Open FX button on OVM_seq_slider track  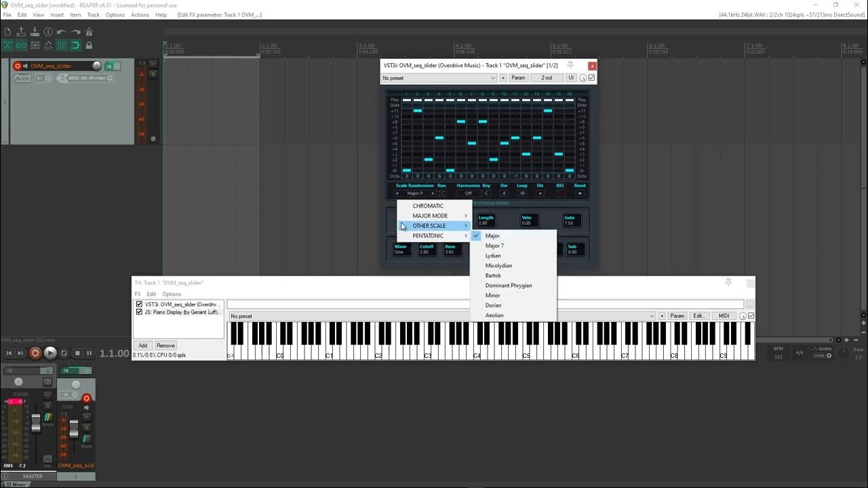click(x=108, y=66)
